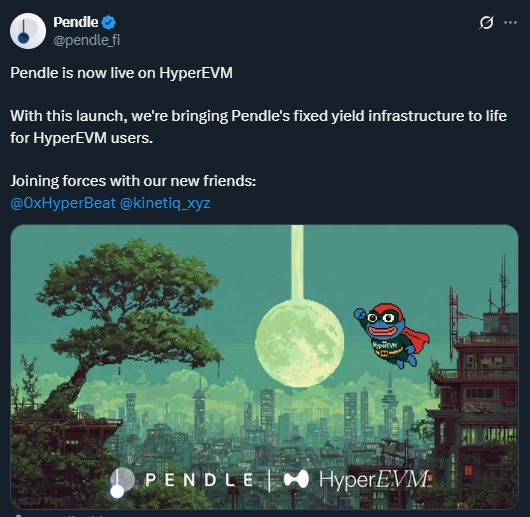
Task: Open the Pendle profile avatar
Action: (28, 31)
